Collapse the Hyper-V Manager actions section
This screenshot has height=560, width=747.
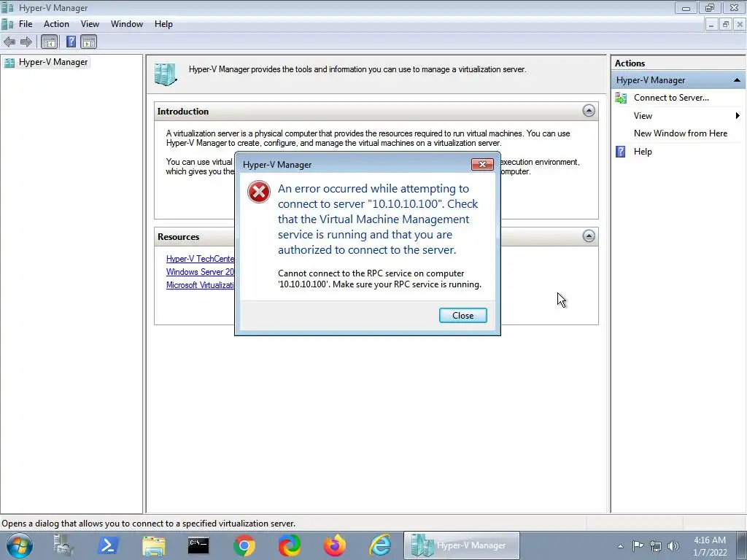tap(737, 80)
